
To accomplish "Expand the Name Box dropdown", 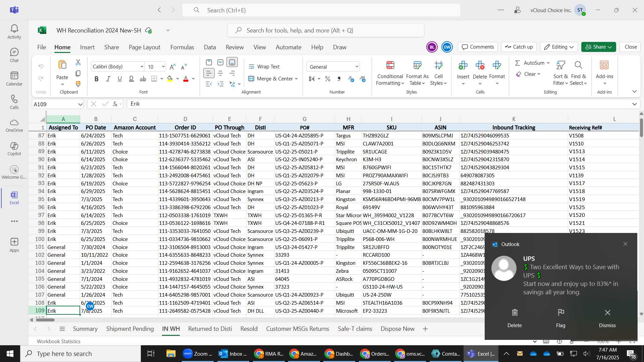I will tap(80, 104).
